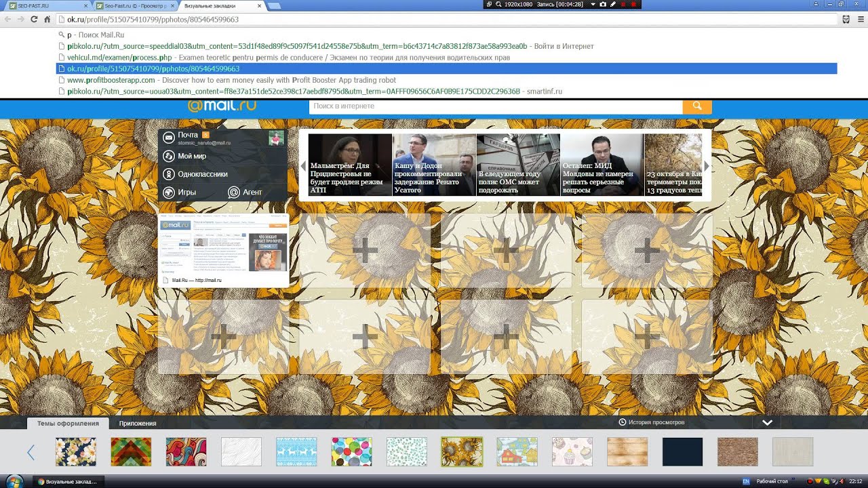Viewport: 868px width, 488px height.
Task: Click the Одноклассники icon
Action: coord(169,174)
